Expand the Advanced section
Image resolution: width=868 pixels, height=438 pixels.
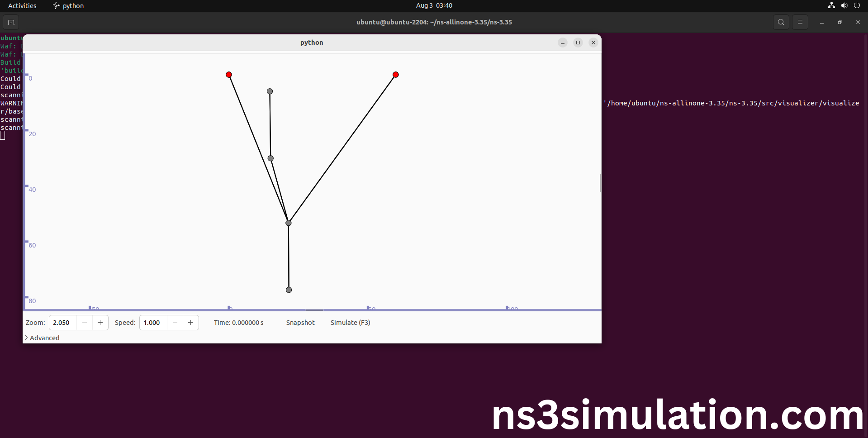42,338
